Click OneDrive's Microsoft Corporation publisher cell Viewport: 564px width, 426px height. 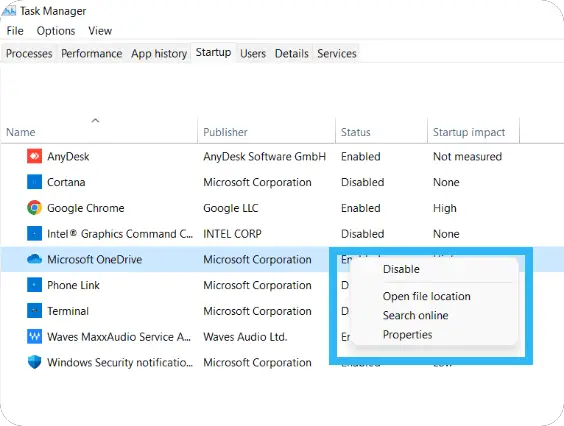[x=257, y=259]
